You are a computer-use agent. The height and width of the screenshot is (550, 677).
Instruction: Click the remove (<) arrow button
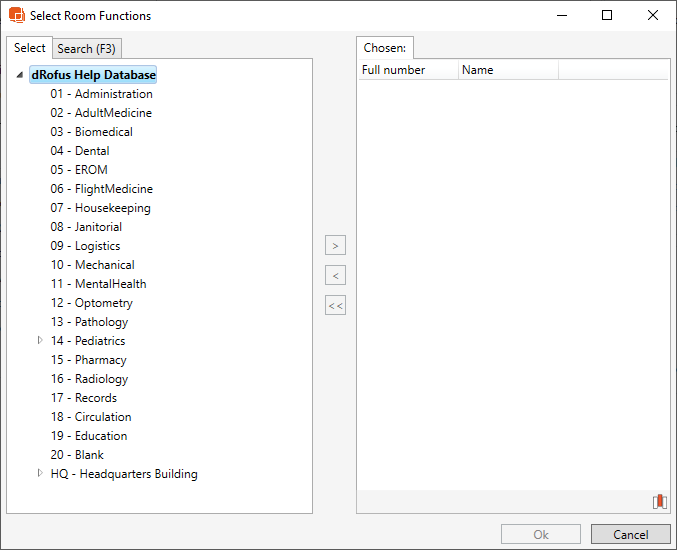[x=335, y=275]
